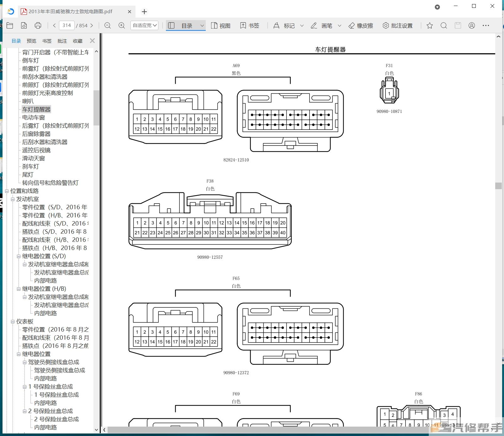Open the 标记 options dropdown arrow
This screenshot has height=436, width=504.
(x=302, y=26)
